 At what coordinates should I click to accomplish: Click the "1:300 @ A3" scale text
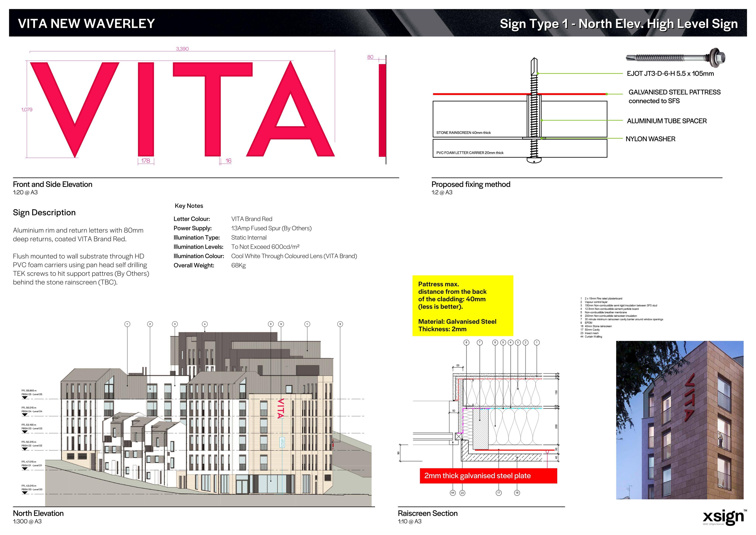click(x=27, y=522)
